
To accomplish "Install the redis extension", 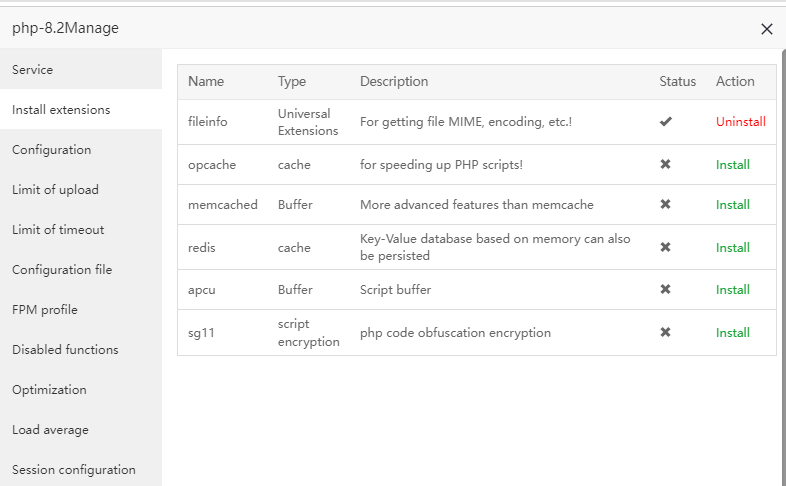I will [x=732, y=247].
